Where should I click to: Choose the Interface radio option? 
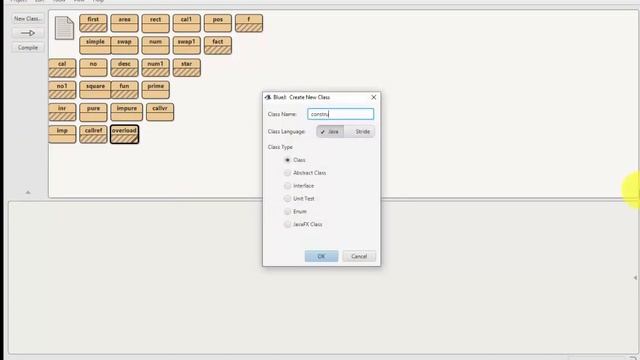[x=287, y=186]
